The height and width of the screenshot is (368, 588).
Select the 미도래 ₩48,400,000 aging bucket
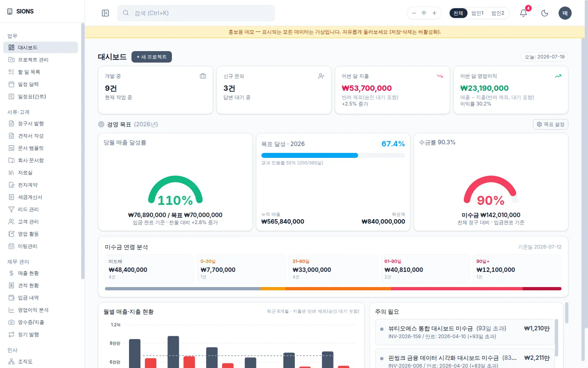(x=149, y=269)
